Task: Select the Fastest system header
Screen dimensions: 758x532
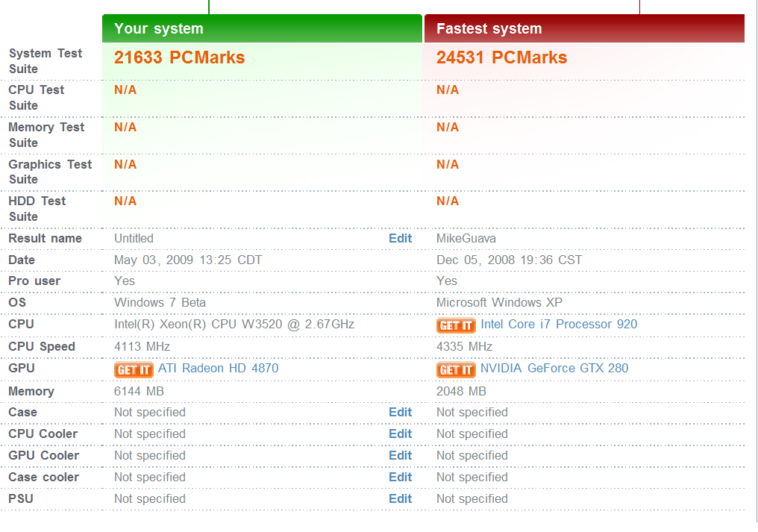Action: point(584,28)
